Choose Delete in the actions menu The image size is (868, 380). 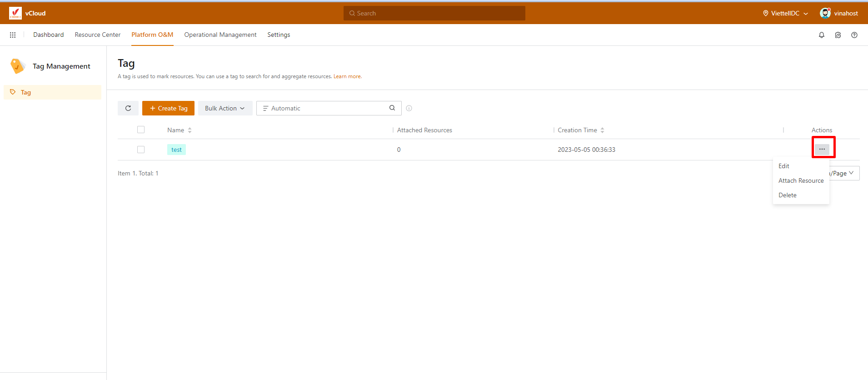tap(787, 195)
